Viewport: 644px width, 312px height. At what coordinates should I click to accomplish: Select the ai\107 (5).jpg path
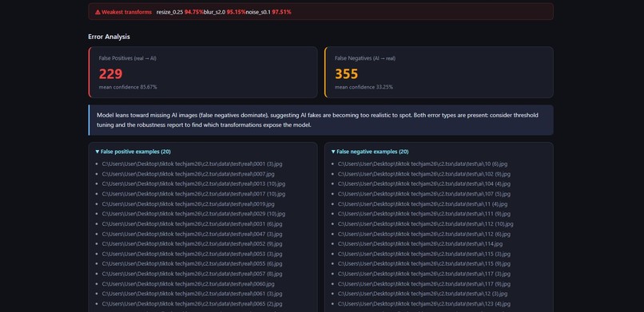pyautogui.click(x=424, y=194)
